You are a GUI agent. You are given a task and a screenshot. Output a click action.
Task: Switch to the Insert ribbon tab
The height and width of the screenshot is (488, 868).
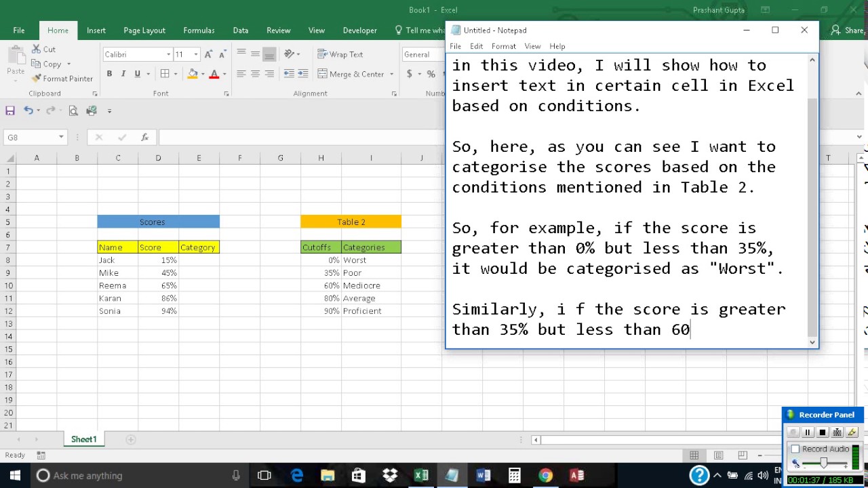pos(96,30)
